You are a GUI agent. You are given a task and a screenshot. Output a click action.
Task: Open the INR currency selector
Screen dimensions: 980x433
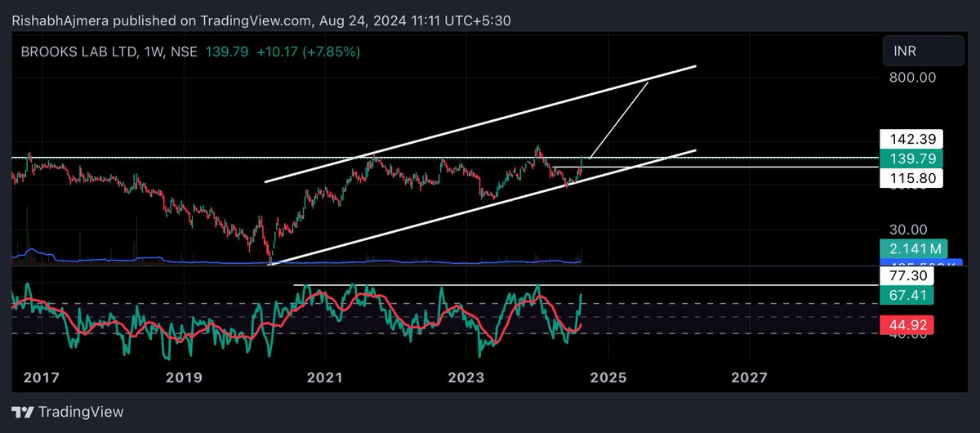click(923, 51)
